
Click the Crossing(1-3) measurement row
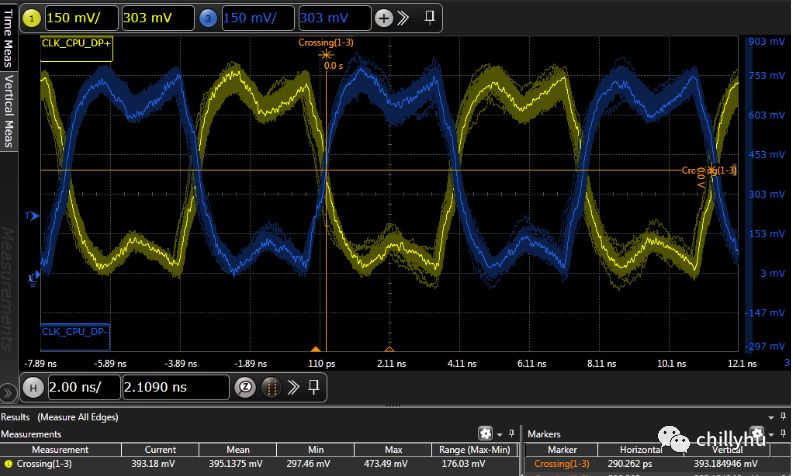point(60,464)
